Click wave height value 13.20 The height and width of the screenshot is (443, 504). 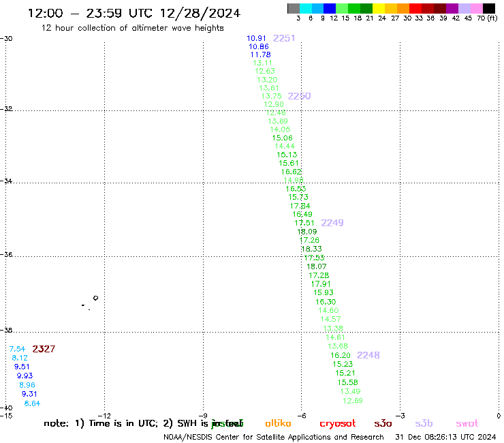coord(267,80)
